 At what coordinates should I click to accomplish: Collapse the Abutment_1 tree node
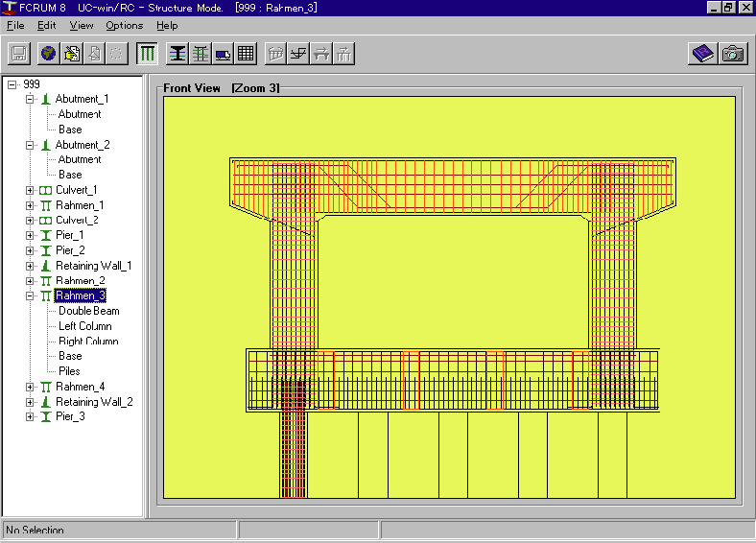(x=31, y=99)
